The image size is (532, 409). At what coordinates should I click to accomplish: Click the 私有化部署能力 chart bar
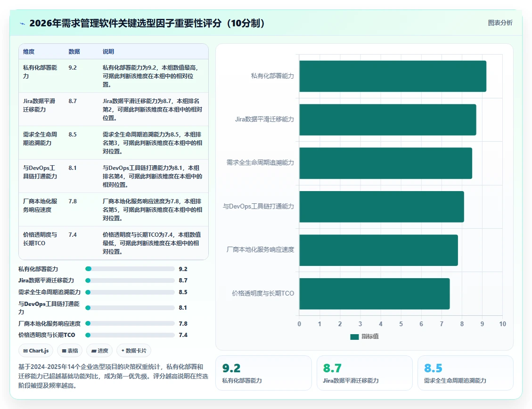(x=393, y=76)
